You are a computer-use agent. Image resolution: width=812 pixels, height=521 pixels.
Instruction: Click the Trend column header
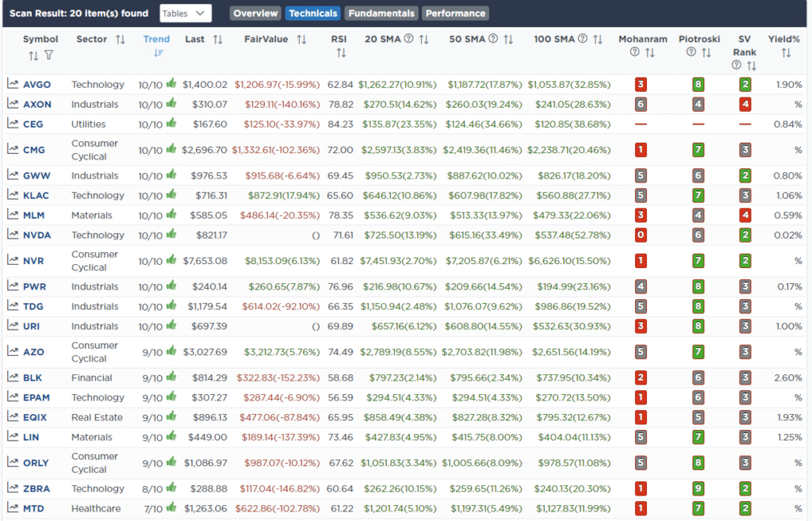[156, 39]
